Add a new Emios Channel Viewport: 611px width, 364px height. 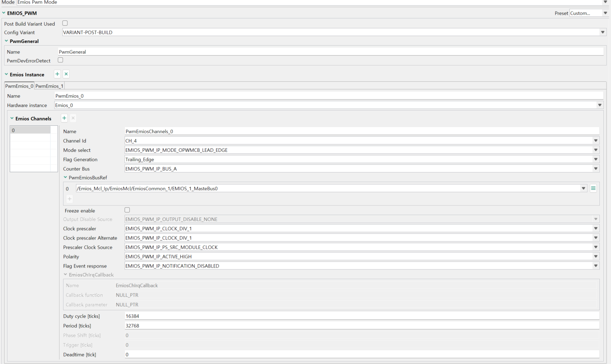click(x=64, y=118)
